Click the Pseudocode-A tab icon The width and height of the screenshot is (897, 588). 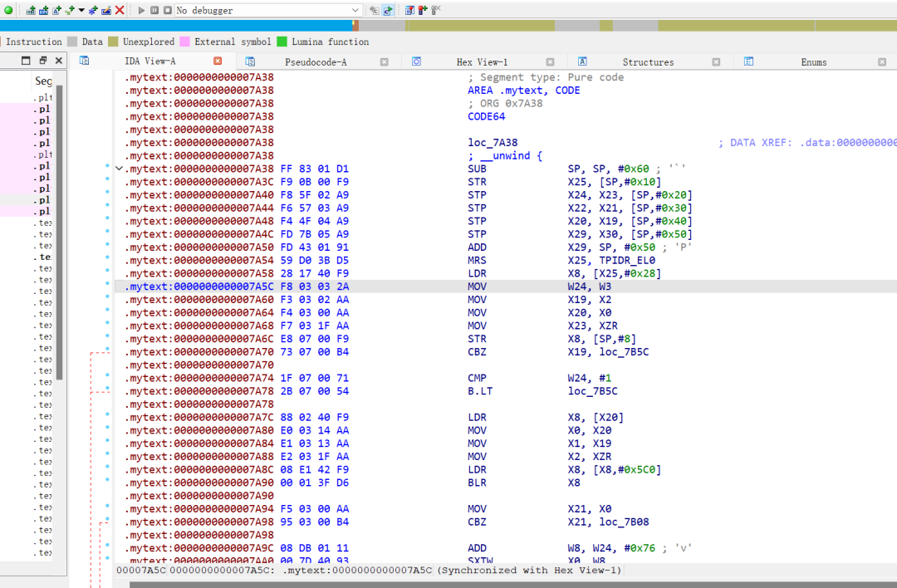250,61
